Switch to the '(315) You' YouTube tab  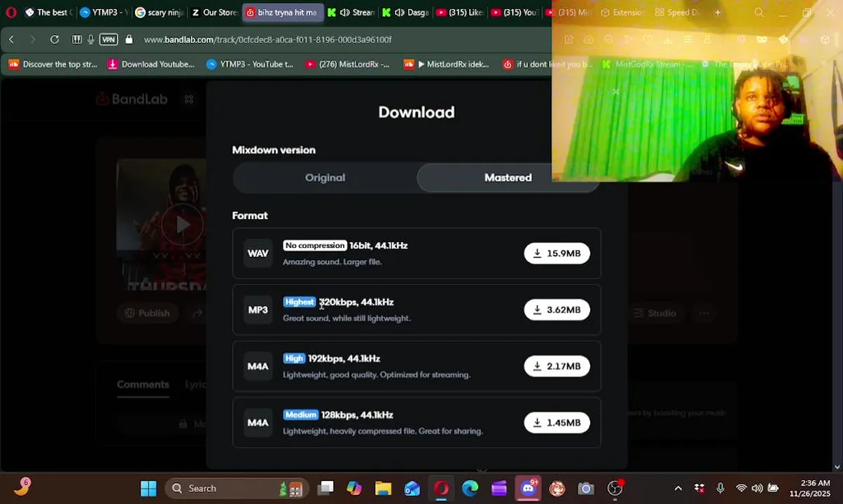pyautogui.click(x=515, y=13)
